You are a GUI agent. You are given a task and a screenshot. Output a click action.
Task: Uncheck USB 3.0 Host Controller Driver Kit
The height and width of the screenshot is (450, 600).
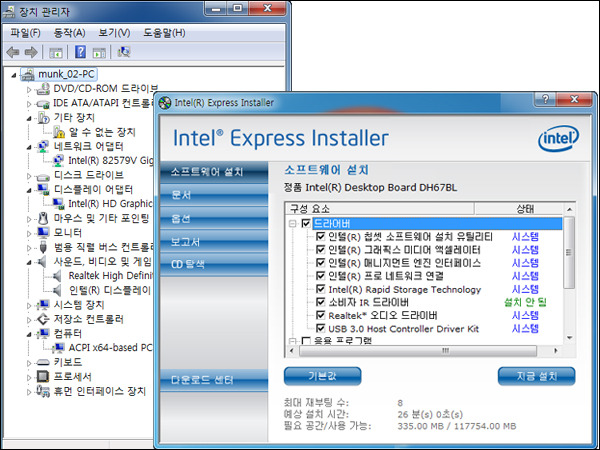click(x=321, y=329)
